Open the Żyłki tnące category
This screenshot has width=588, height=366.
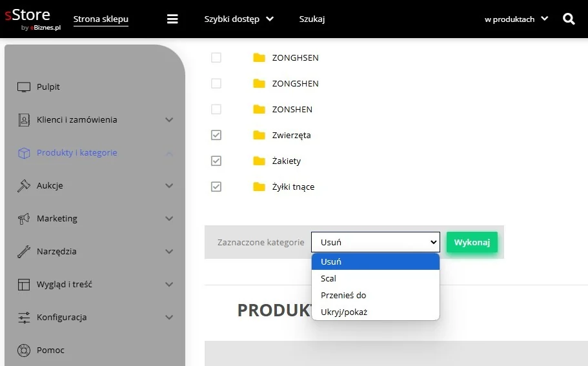point(293,187)
